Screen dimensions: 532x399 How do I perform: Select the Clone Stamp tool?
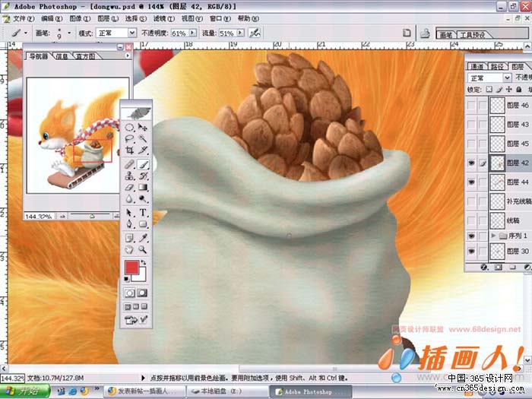(129, 176)
